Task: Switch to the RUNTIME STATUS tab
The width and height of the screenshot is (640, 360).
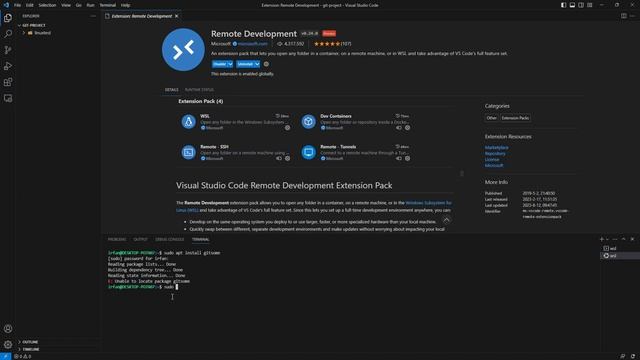Action: 199,90
